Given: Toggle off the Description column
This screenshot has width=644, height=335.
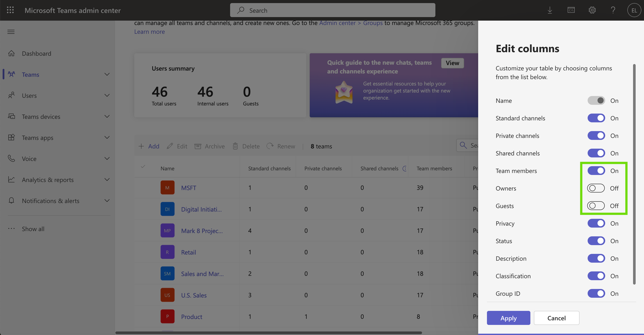Looking at the screenshot, I should coord(596,258).
